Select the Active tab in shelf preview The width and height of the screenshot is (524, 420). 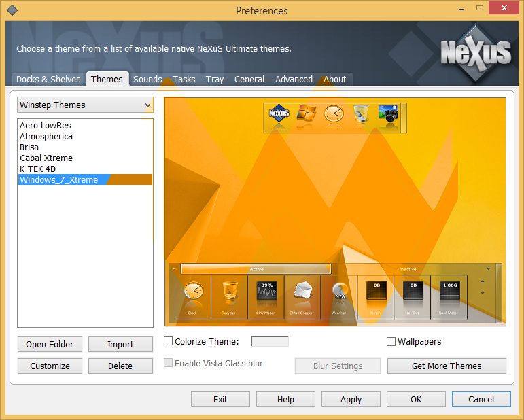(x=256, y=269)
